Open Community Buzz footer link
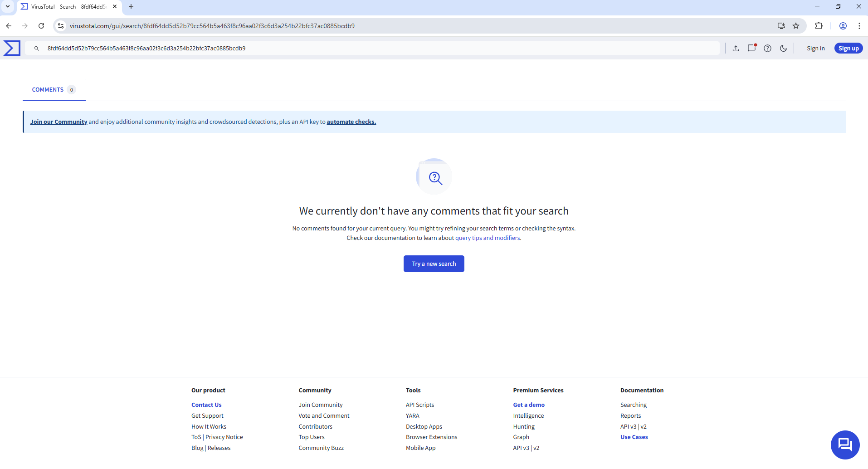Image resolution: width=868 pixels, height=469 pixels. [321, 448]
